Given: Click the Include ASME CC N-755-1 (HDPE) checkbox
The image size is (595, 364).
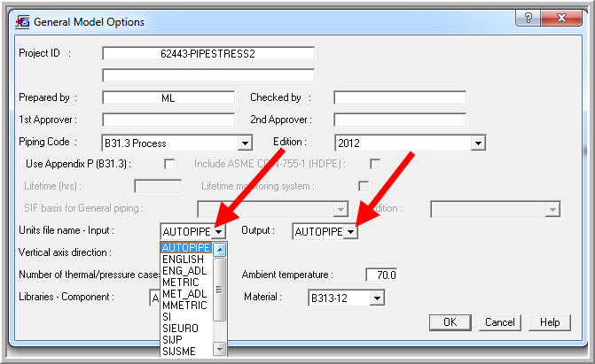Looking at the screenshot, I should [375, 164].
